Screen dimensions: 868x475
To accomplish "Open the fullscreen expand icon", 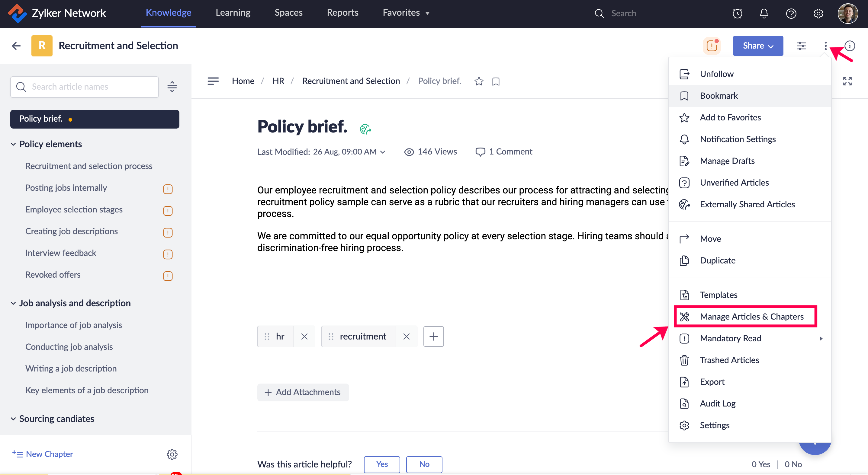I will 847,81.
